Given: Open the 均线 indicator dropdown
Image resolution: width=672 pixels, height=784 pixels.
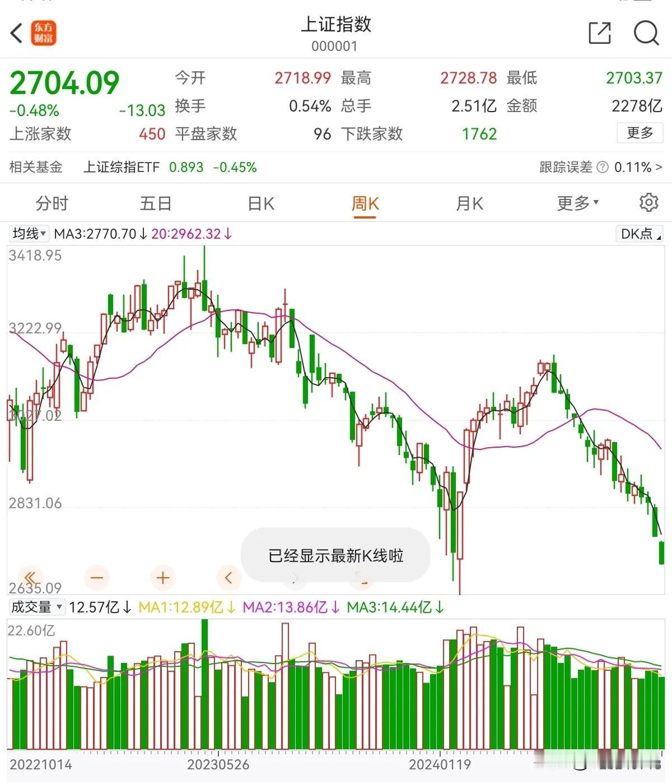Looking at the screenshot, I should tap(29, 234).
